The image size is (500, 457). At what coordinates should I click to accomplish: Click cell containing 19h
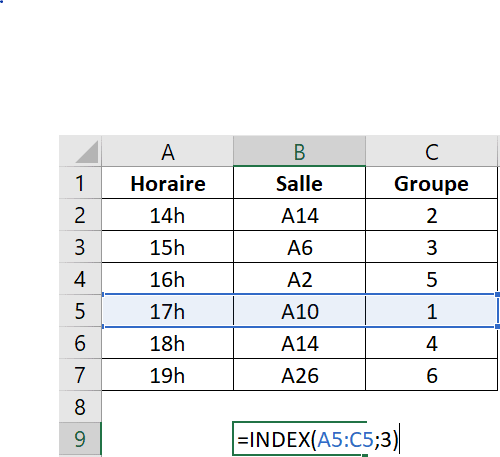click(x=168, y=375)
